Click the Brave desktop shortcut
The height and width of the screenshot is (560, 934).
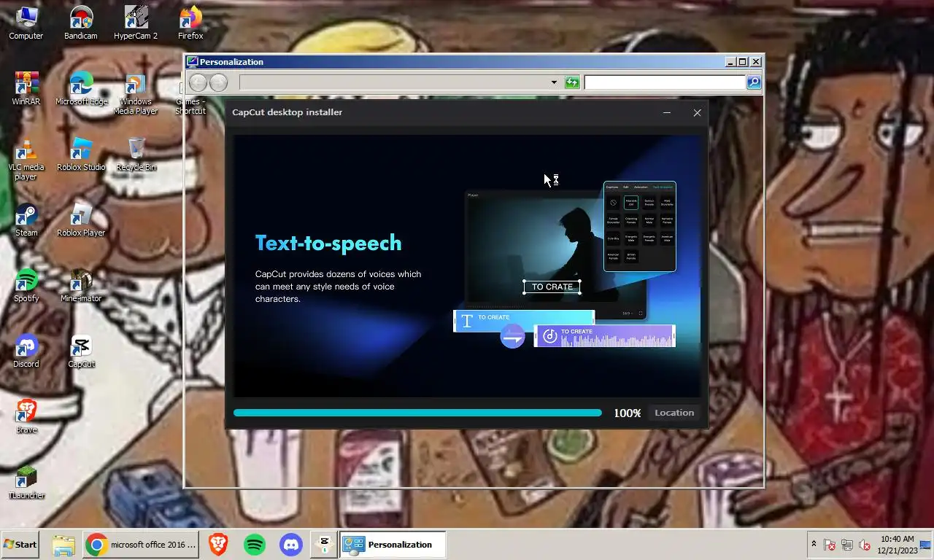coord(26,416)
